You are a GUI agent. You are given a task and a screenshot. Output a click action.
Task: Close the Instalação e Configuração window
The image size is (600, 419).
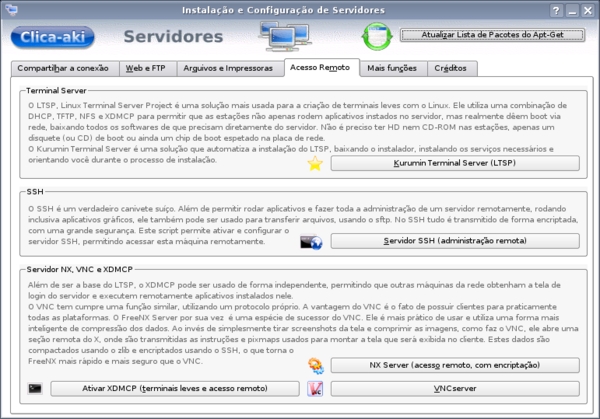588,10
